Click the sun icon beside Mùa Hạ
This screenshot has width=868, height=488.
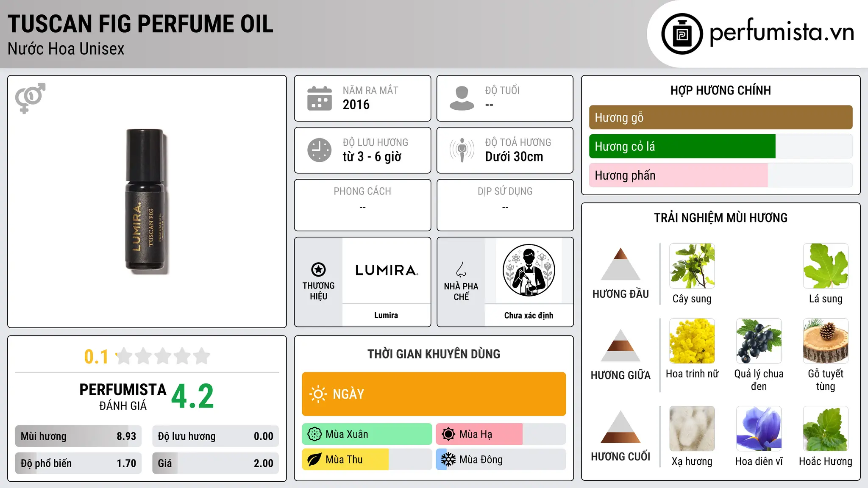coord(448,434)
